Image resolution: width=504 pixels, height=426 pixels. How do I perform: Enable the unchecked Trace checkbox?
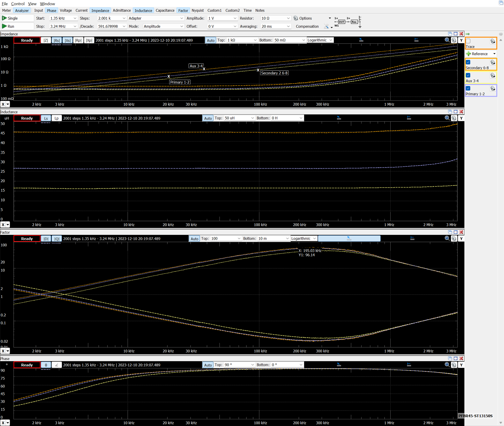click(468, 41)
